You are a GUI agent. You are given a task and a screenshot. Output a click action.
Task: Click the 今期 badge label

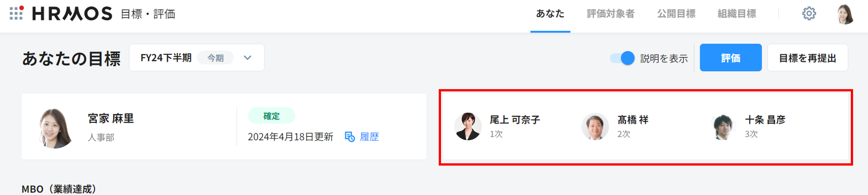(216, 58)
